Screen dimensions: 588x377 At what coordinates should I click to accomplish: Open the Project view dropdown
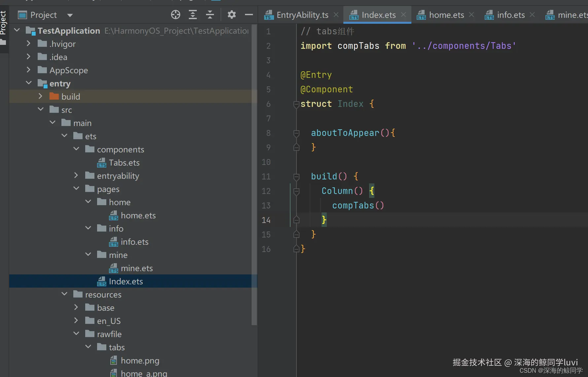pyautogui.click(x=70, y=15)
